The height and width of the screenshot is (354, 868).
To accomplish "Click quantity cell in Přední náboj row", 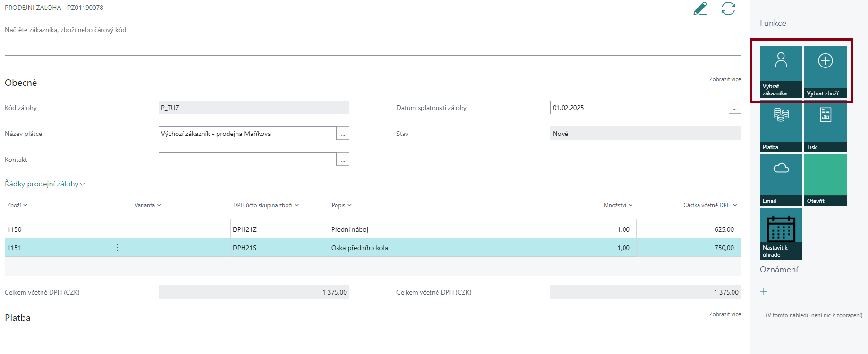I will pyautogui.click(x=584, y=229).
